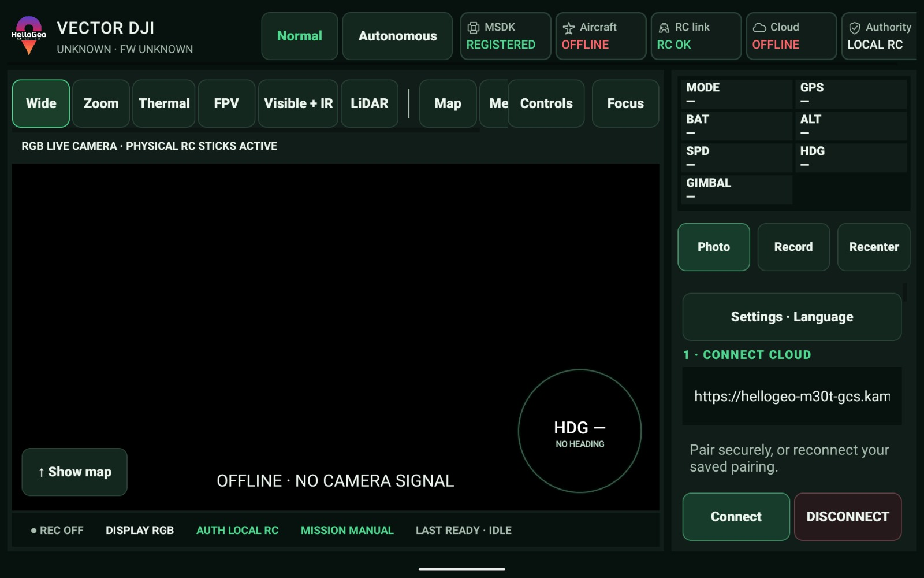
Task: Click the MSDK chip icon
Action: (473, 28)
